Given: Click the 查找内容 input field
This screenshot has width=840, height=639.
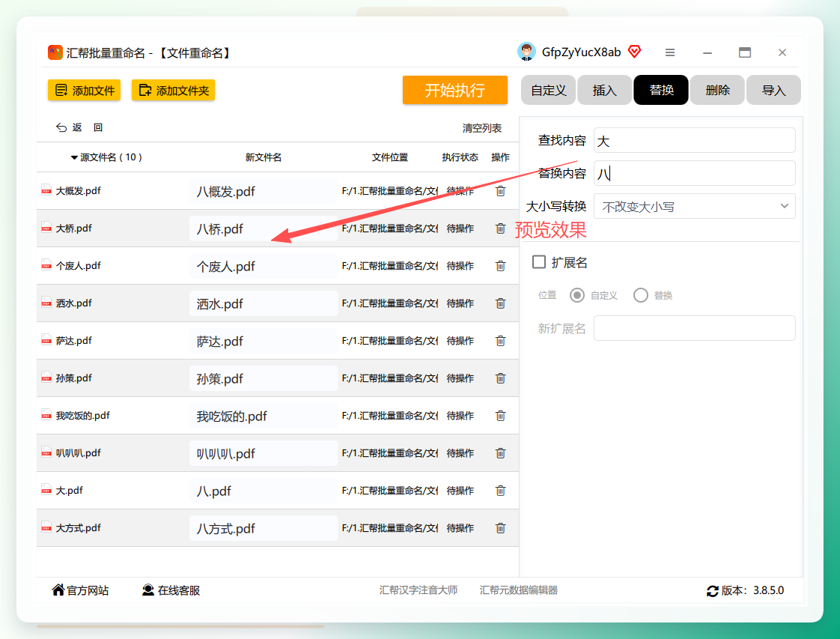Looking at the screenshot, I should click(x=694, y=140).
